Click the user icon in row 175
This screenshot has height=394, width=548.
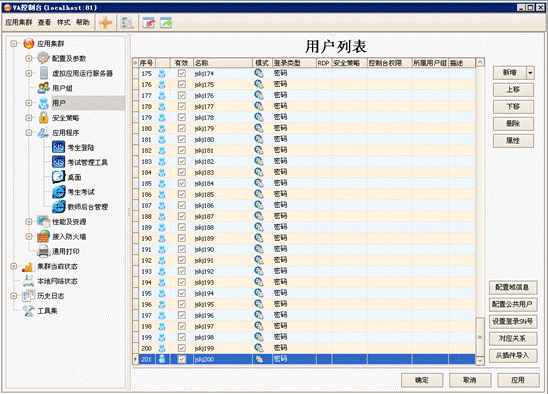[x=162, y=74]
